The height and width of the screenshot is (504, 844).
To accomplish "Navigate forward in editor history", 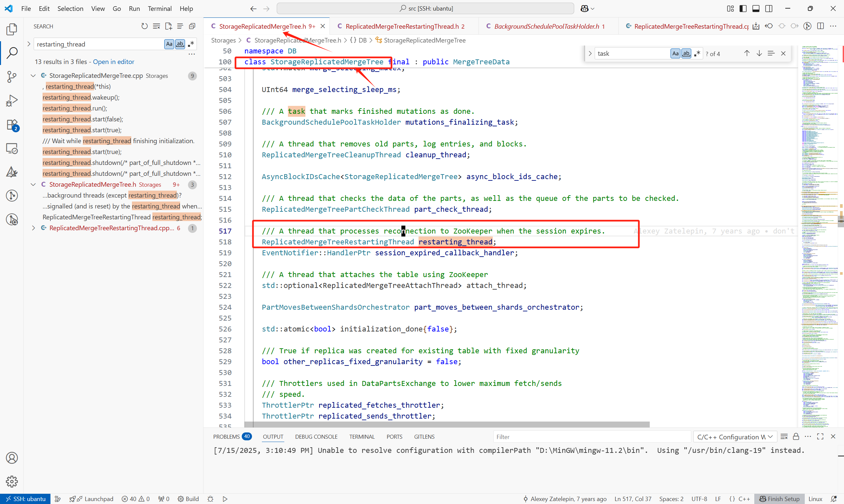I will (x=266, y=9).
